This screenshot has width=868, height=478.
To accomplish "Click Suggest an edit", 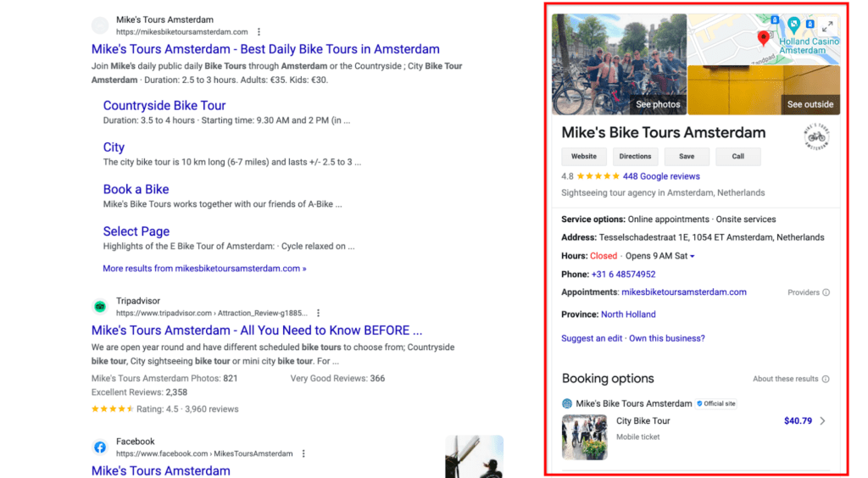I will pyautogui.click(x=592, y=339).
